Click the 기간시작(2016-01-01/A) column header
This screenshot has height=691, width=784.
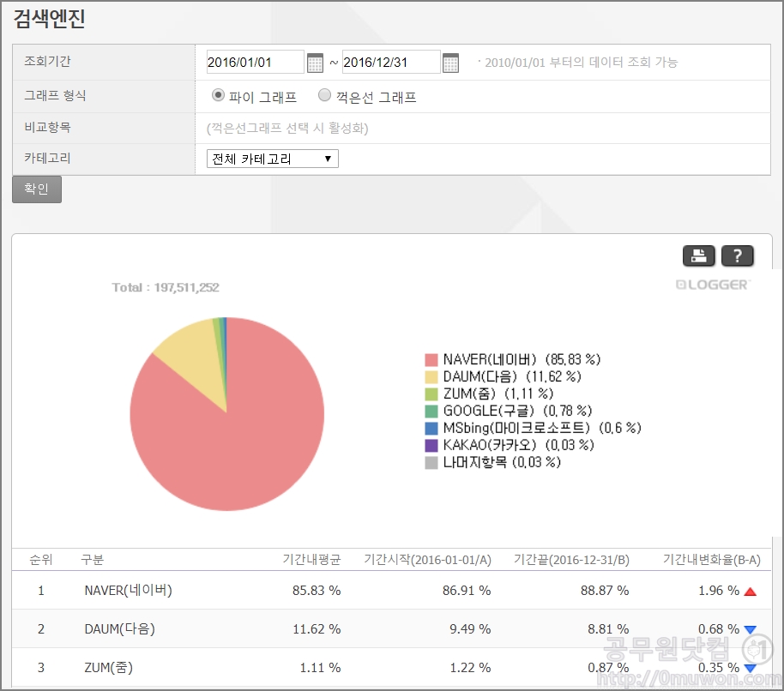click(x=427, y=560)
